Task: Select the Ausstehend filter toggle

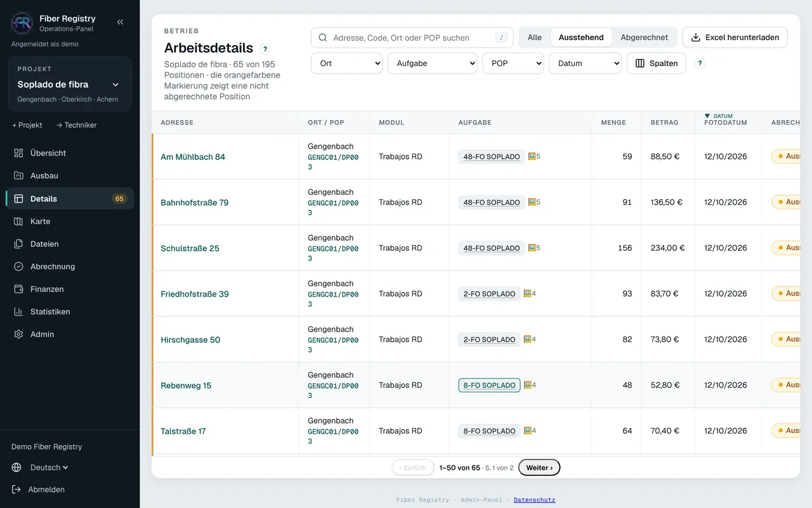Action: pos(581,37)
